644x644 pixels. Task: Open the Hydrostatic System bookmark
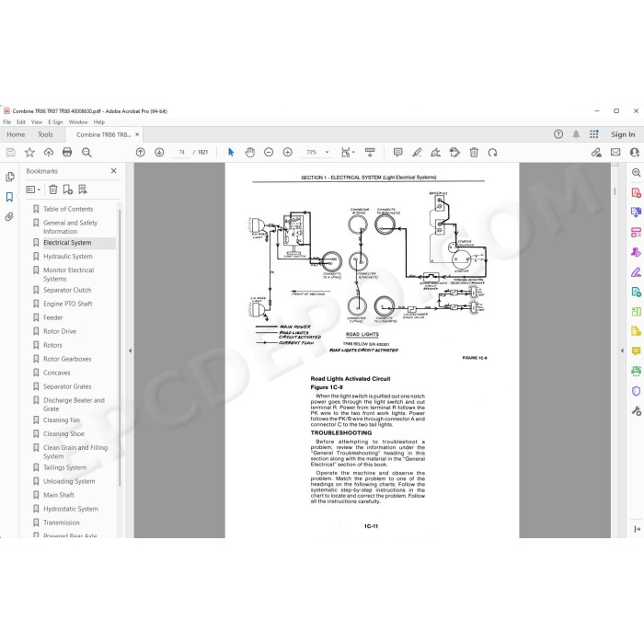(x=71, y=509)
